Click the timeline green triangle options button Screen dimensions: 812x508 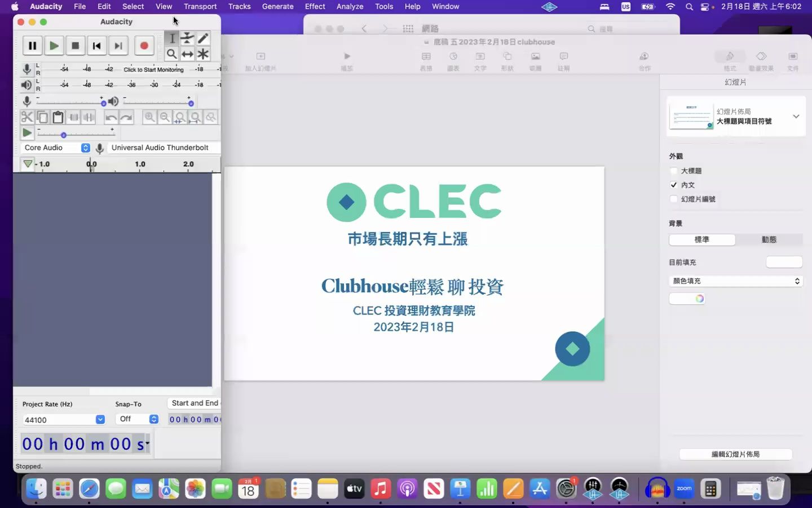(x=27, y=164)
